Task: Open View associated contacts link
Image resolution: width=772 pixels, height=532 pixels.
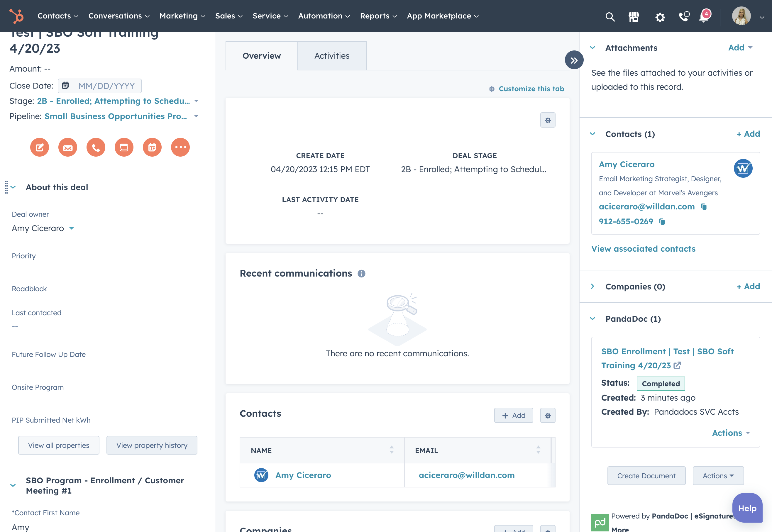Action: point(643,249)
